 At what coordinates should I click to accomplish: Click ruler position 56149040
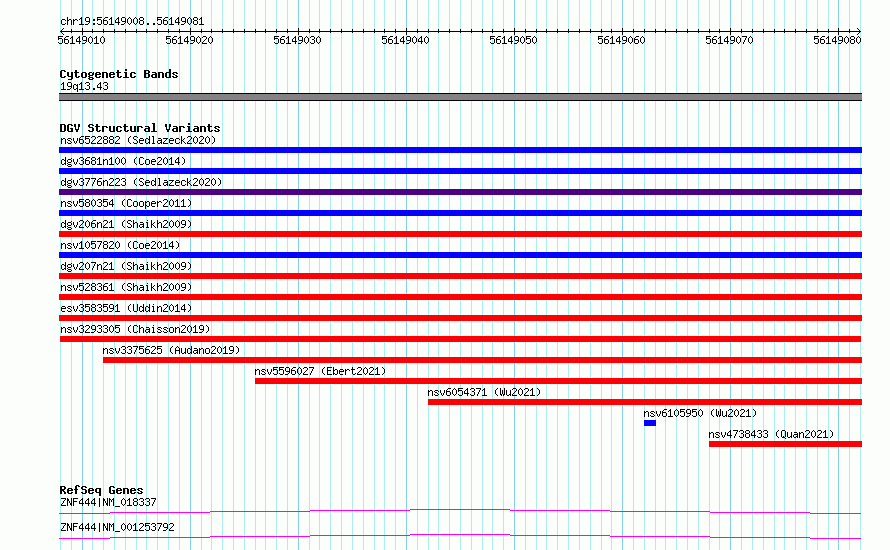[x=405, y=40]
